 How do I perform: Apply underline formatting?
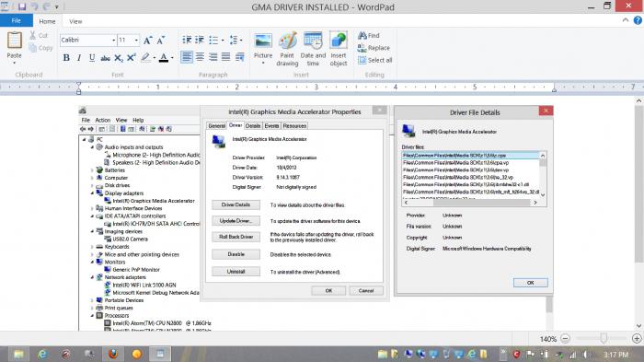pos(92,58)
